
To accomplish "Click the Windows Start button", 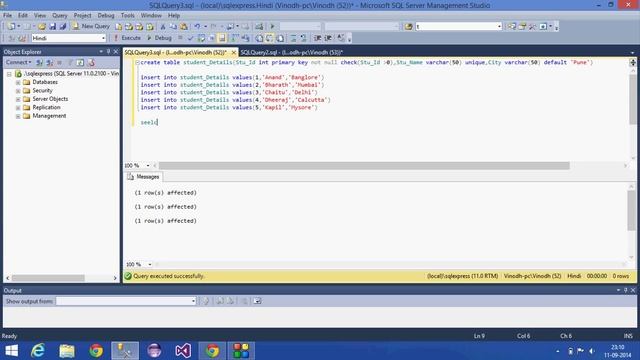I will (x=11, y=351).
